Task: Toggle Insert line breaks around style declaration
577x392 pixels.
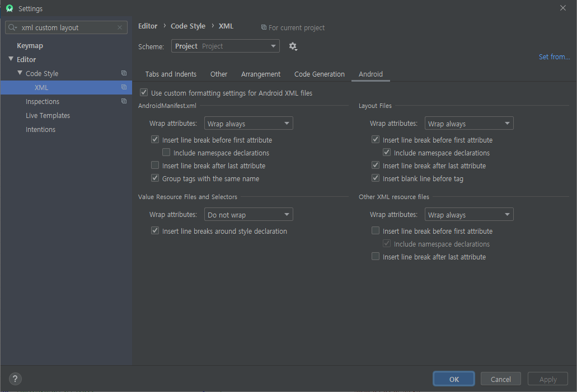Action: tap(155, 230)
